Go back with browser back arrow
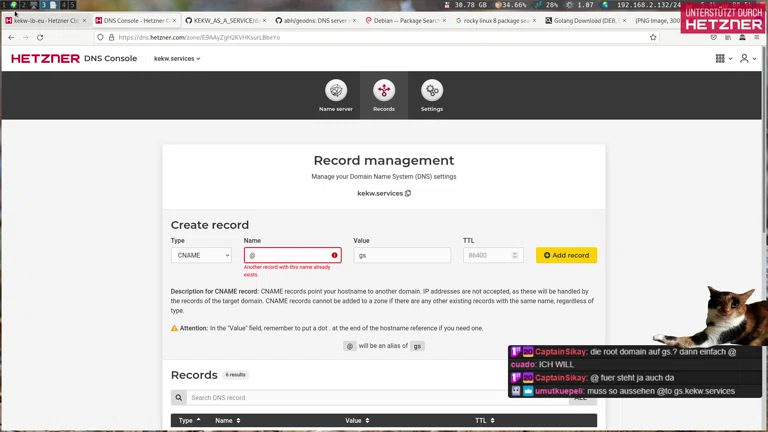 click(x=11, y=37)
